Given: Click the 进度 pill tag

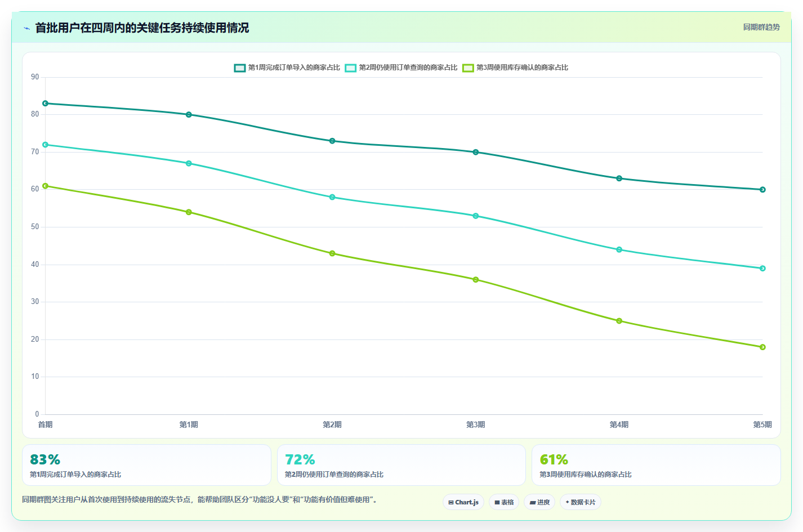Looking at the screenshot, I should coord(539,502).
